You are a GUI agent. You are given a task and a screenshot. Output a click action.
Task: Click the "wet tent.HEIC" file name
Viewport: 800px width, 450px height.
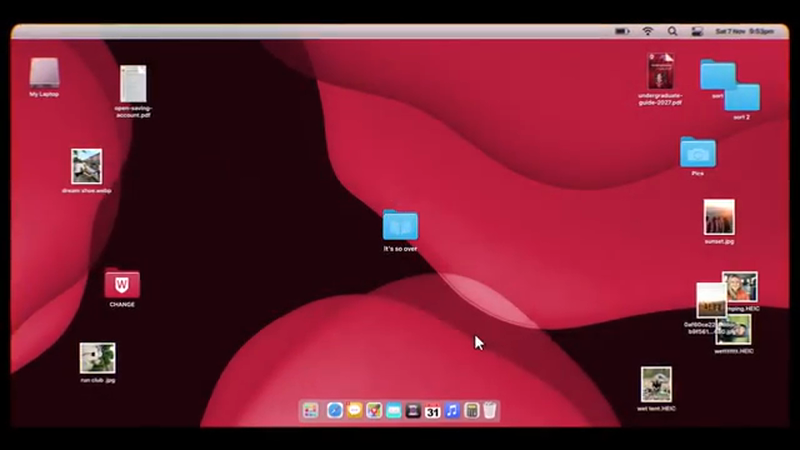click(x=657, y=409)
